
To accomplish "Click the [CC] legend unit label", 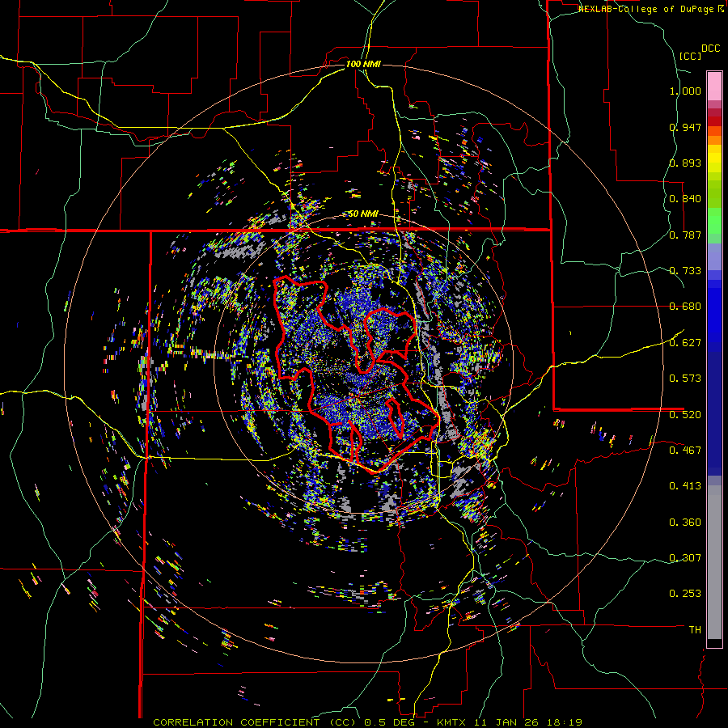I will coord(690,56).
